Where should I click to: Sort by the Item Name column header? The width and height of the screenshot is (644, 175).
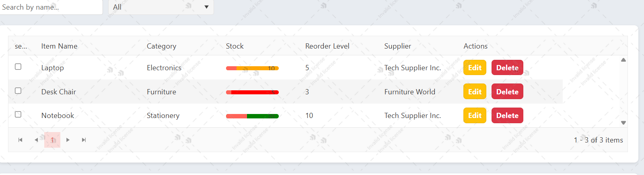(x=59, y=46)
